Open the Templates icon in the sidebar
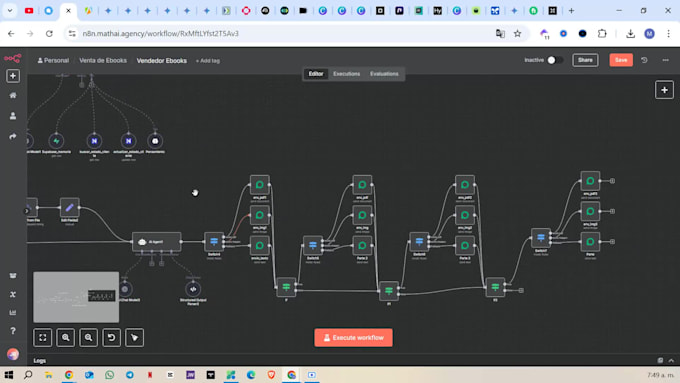 (x=13, y=276)
